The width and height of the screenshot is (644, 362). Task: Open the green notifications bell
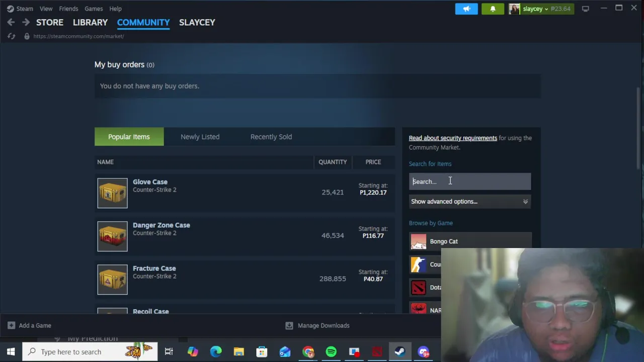493,9
